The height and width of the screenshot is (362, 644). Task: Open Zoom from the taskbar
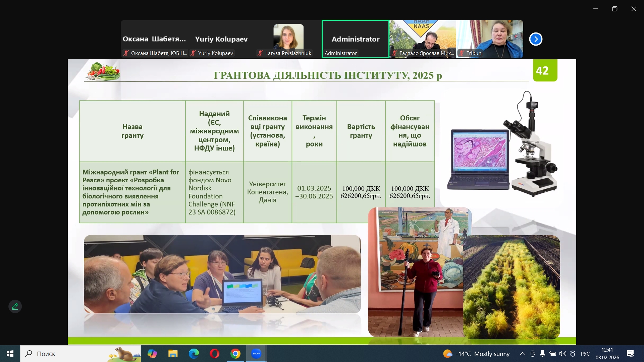click(256, 354)
